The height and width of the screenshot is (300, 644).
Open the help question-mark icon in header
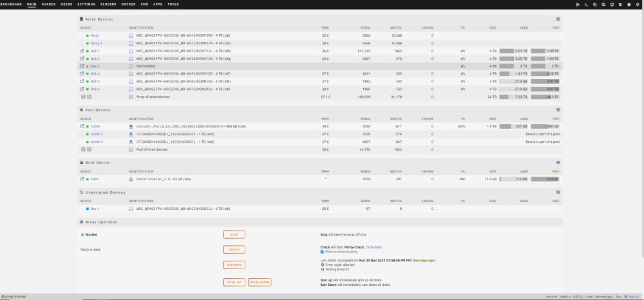[x=629, y=5]
